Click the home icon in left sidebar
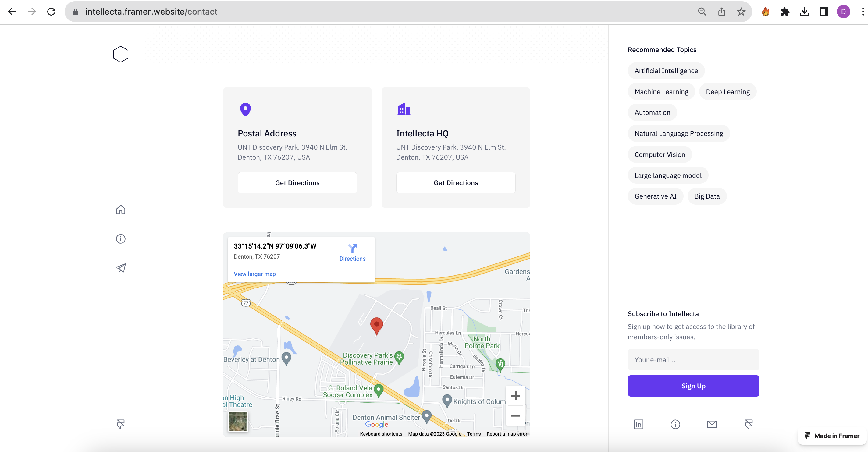The height and width of the screenshot is (452, 868). pyautogui.click(x=121, y=210)
